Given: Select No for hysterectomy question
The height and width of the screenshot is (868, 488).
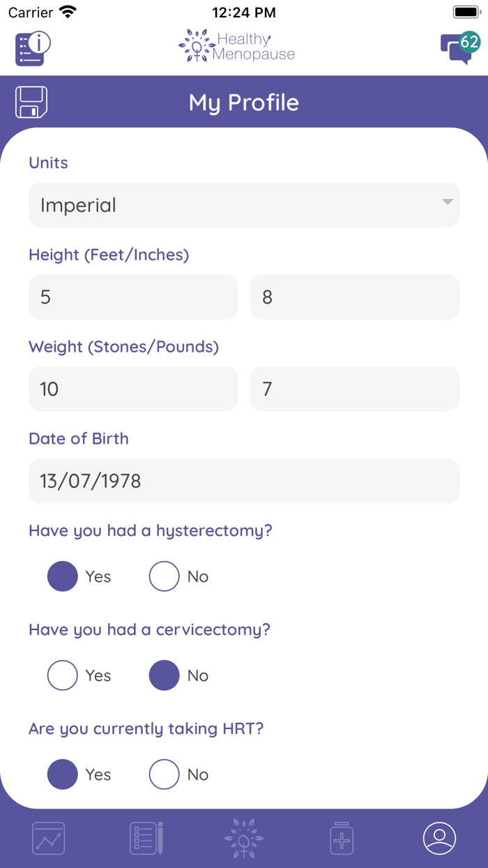Looking at the screenshot, I should click(165, 576).
